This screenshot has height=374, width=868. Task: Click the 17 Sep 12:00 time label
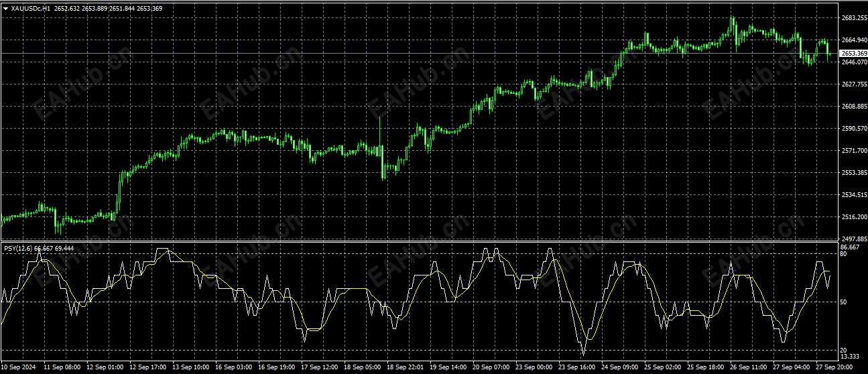[320, 367]
